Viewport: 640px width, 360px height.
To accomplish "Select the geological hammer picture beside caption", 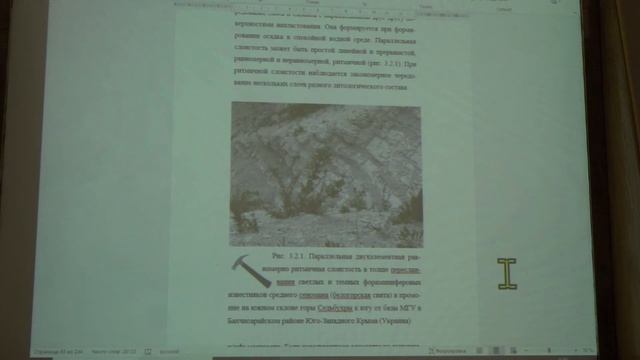I will click(x=251, y=271).
